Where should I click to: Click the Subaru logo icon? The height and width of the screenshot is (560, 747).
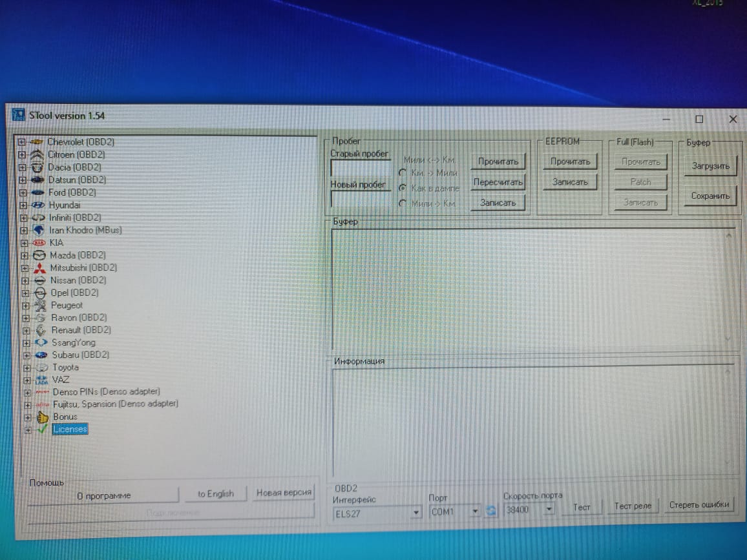pyautogui.click(x=41, y=355)
